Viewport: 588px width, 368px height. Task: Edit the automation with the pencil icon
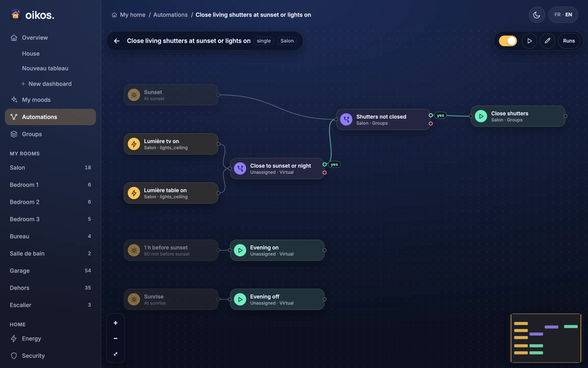point(547,41)
